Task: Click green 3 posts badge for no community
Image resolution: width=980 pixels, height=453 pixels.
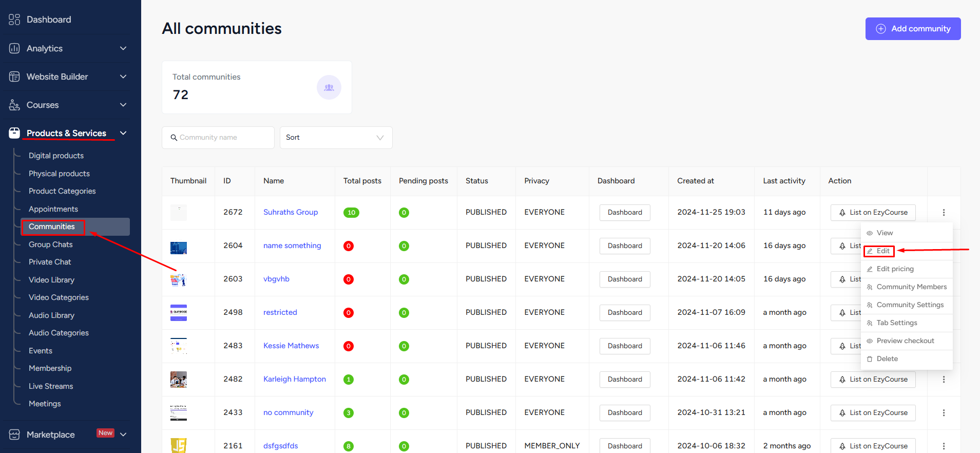Action: (x=349, y=413)
